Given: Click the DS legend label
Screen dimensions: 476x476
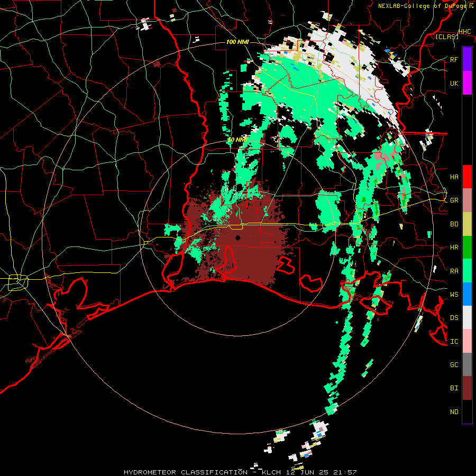Looking at the screenshot, I should pyautogui.click(x=454, y=318).
